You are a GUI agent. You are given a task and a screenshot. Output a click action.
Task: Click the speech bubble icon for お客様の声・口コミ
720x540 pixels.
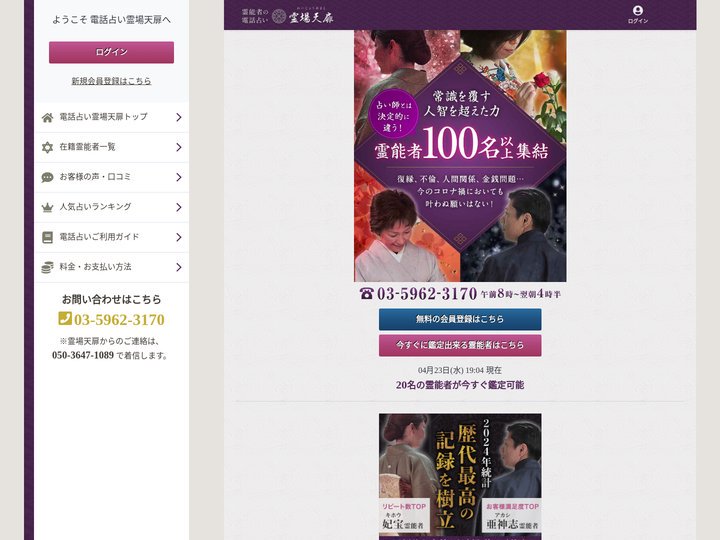pyautogui.click(x=47, y=177)
